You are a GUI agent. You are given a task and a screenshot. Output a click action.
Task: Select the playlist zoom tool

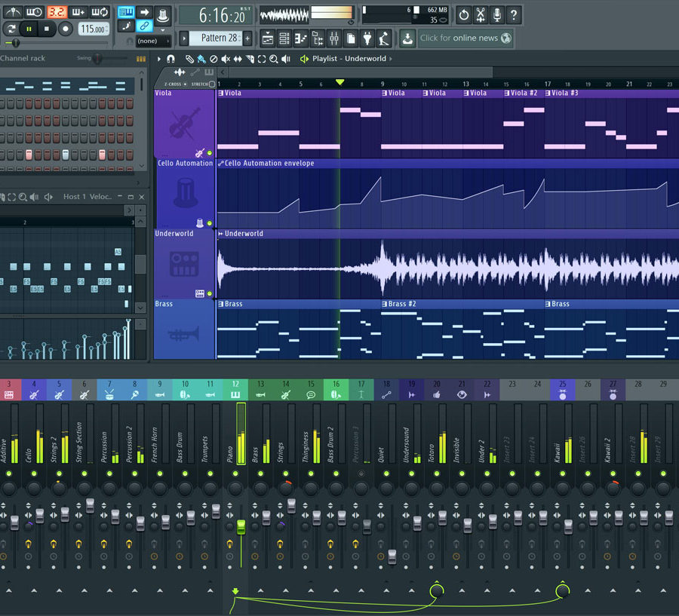[x=274, y=59]
